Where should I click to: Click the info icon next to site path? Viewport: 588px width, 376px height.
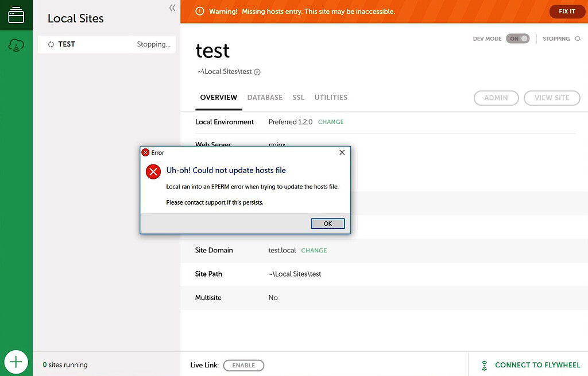tap(257, 71)
